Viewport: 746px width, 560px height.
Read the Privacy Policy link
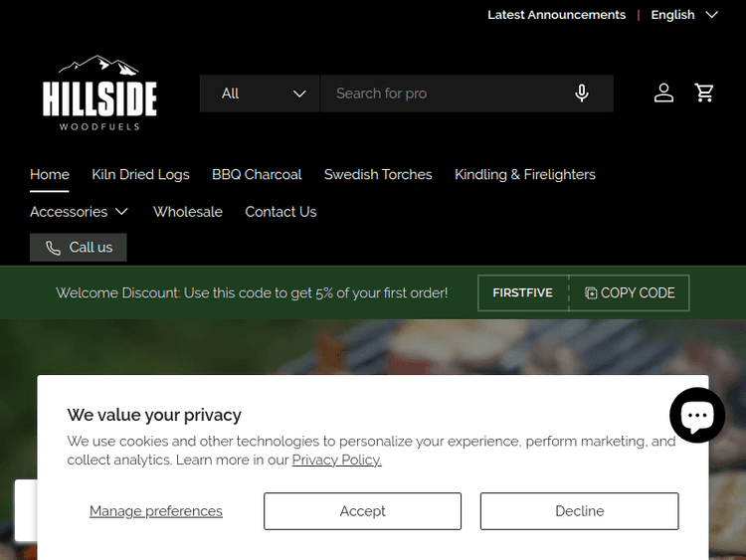(x=336, y=460)
